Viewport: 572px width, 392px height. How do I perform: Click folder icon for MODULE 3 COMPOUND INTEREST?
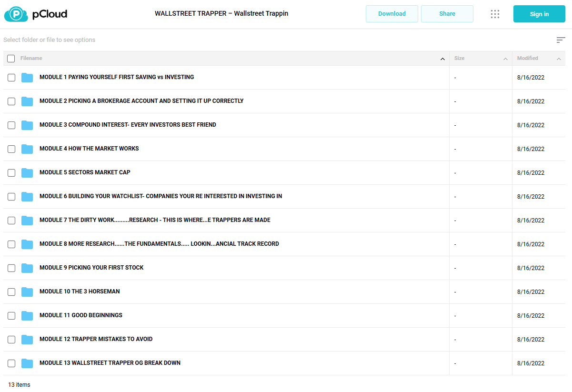pos(27,125)
